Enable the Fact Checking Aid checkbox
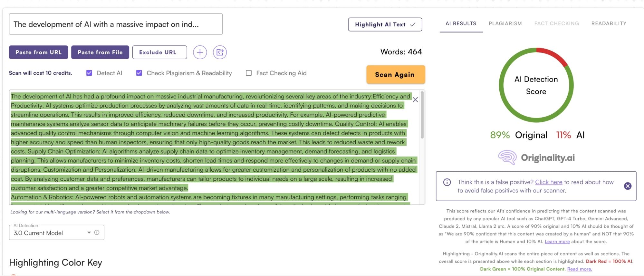This screenshot has height=276, width=644. point(249,73)
